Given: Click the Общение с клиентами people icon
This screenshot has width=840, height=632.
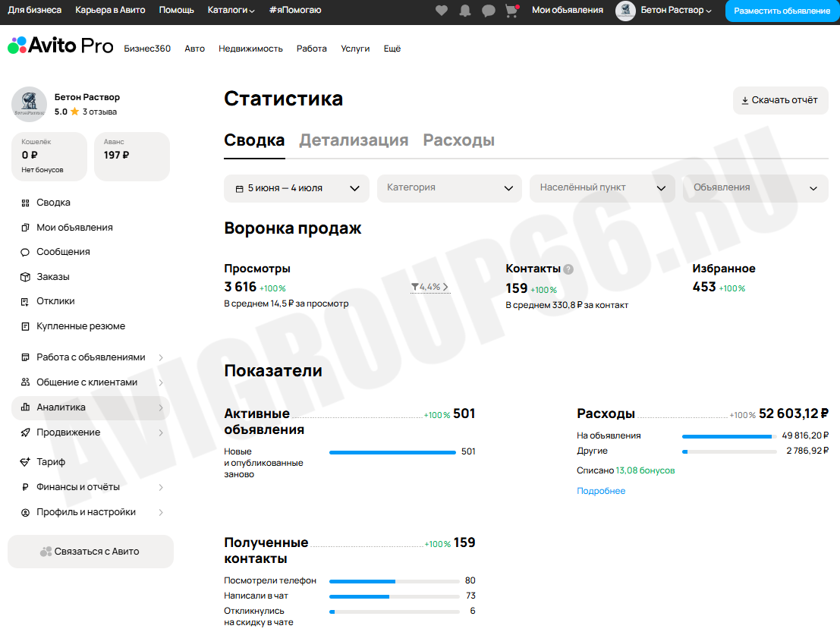Looking at the screenshot, I should click(x=25, y=382).
